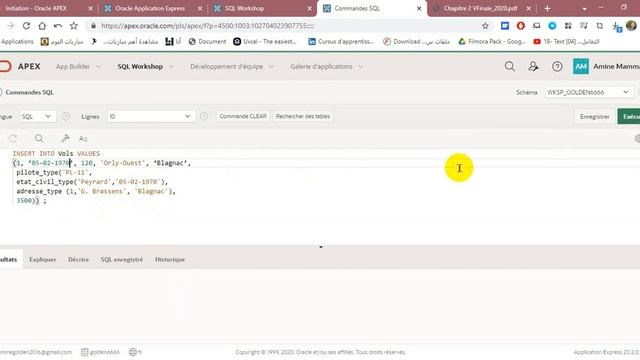The image size is (640, 360).
Task: Click the autocomplete A icon in the editor toolbar
Action: 83,139
